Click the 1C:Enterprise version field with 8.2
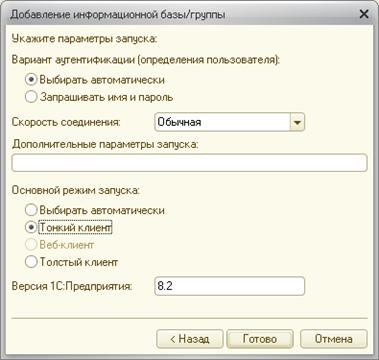This screenshot has width=379, height=360. 230,286
